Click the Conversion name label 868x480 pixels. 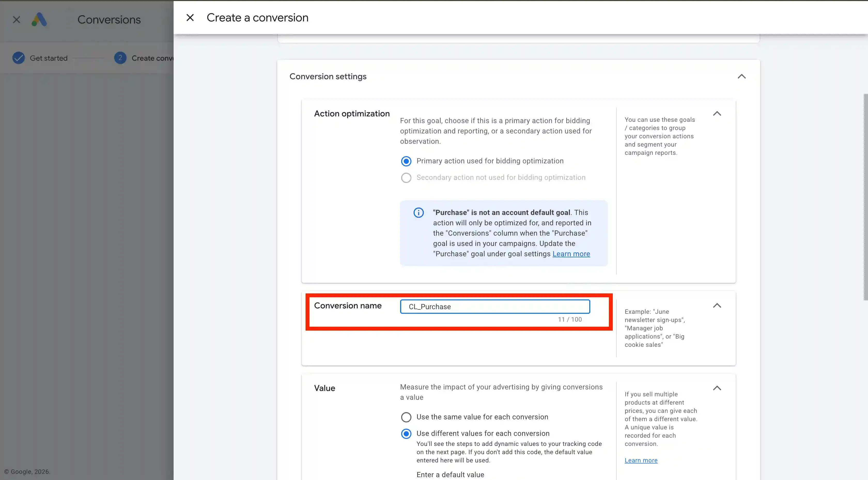348,306
